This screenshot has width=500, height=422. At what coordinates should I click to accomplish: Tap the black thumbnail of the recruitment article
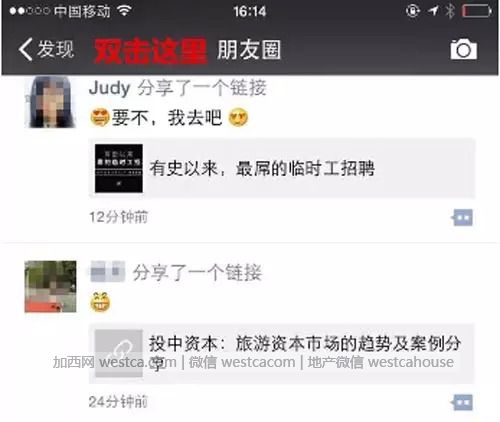pyautogui.click(x=119, y=168)
